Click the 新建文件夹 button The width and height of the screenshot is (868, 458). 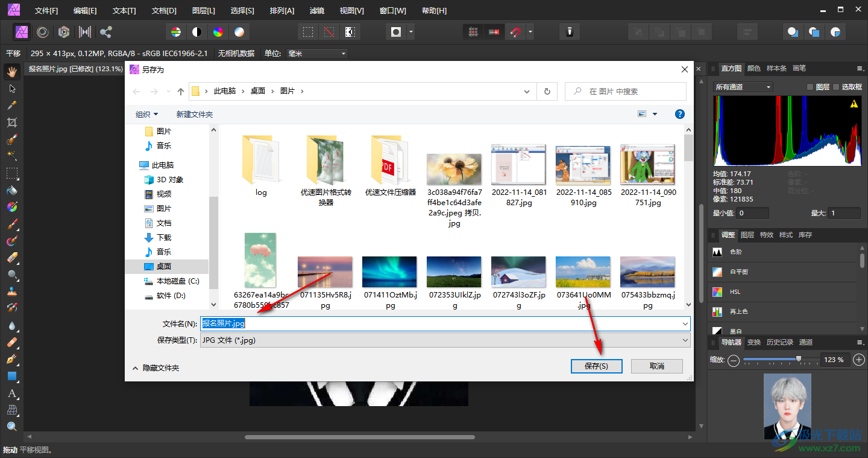tap(194, 114)
